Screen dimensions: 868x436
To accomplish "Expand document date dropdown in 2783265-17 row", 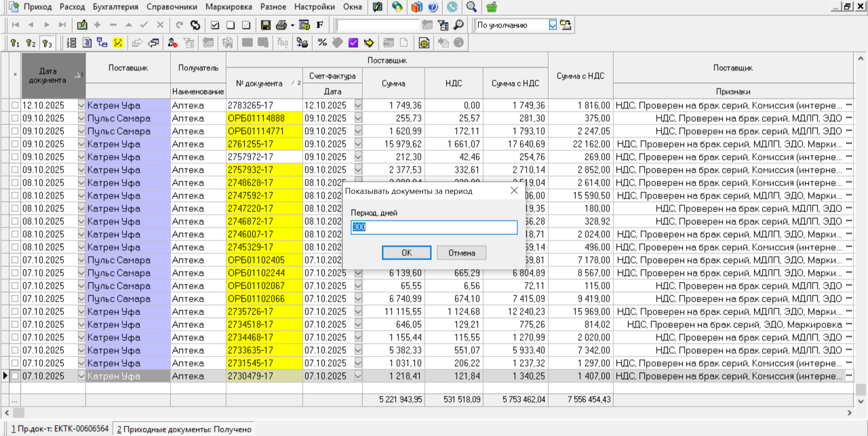I will click(81, 105).
